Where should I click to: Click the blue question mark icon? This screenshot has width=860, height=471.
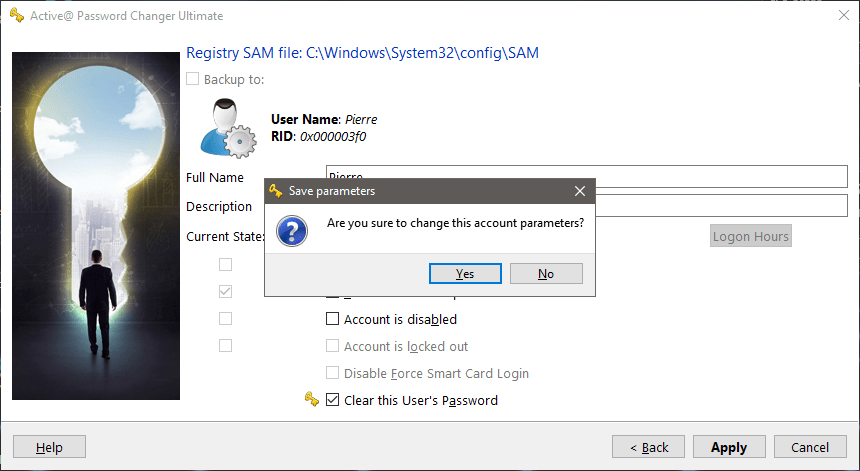click(x=292, y=231)
